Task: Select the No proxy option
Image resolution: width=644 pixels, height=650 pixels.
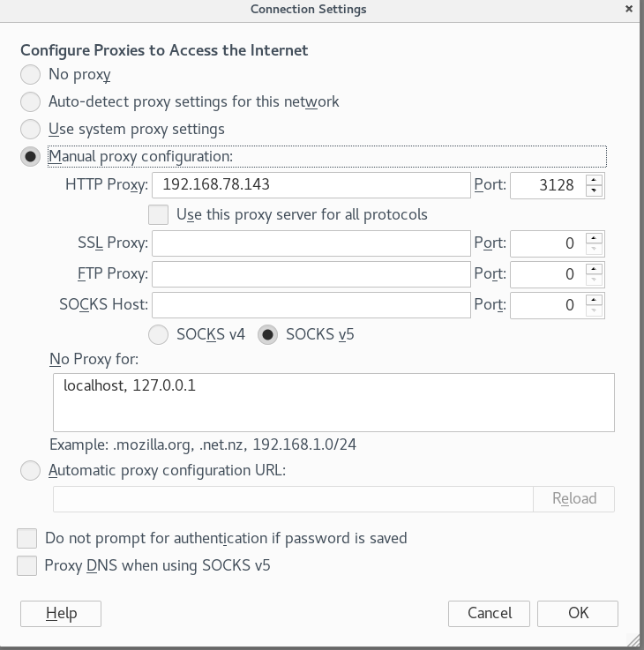Action: 30,74
